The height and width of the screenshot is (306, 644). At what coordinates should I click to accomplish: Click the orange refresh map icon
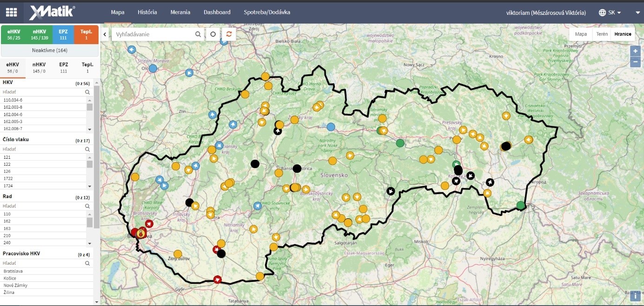[x=228, y=34]
